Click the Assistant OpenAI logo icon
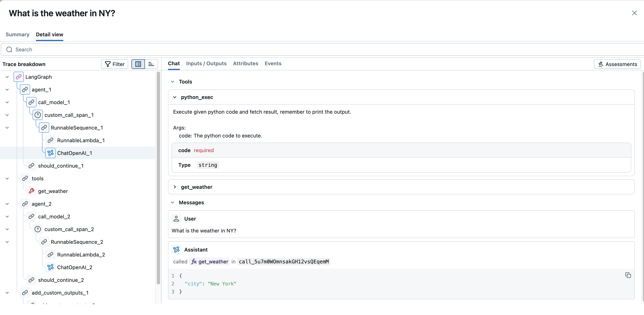 coord(176,250)
